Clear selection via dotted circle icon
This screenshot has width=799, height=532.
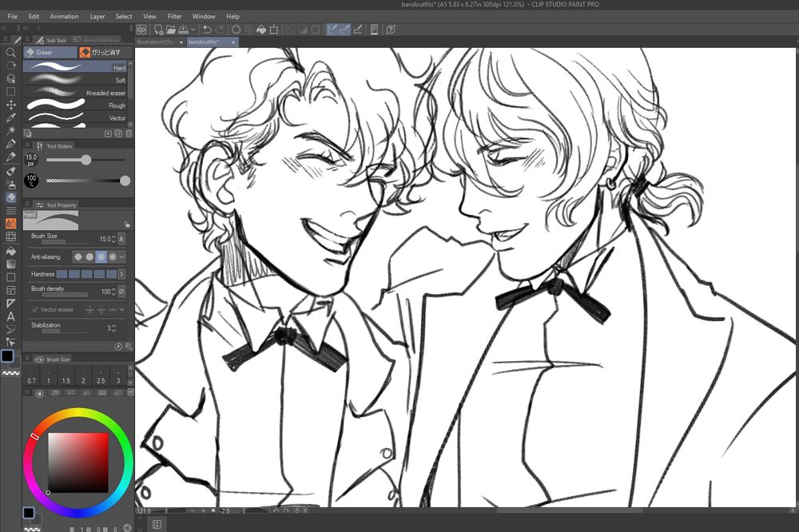(x=237, y=30)
